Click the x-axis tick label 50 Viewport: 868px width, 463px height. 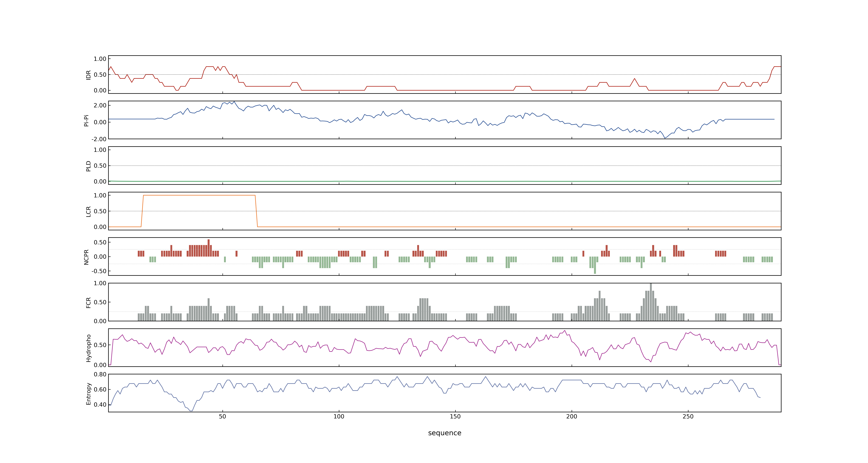coord(222,416)
